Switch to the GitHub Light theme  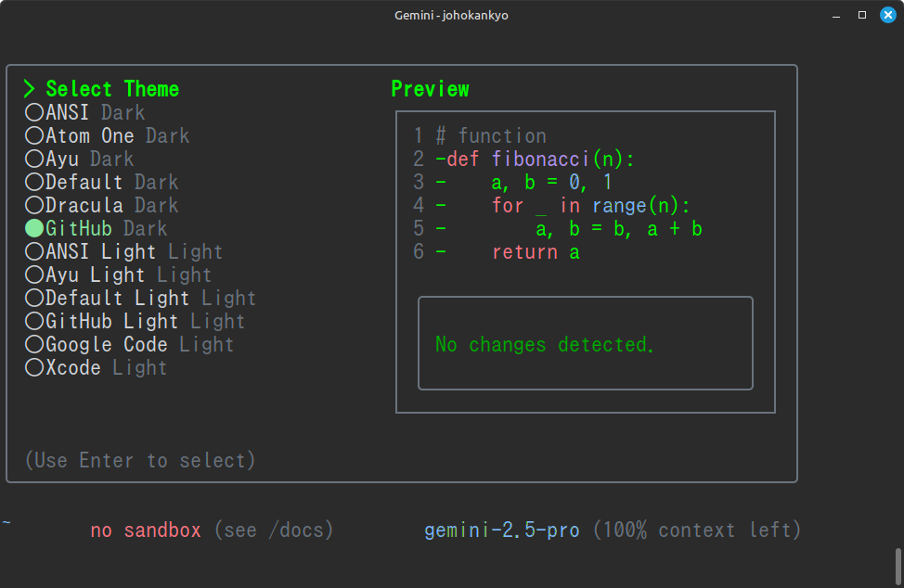click(x=34, y=321)
